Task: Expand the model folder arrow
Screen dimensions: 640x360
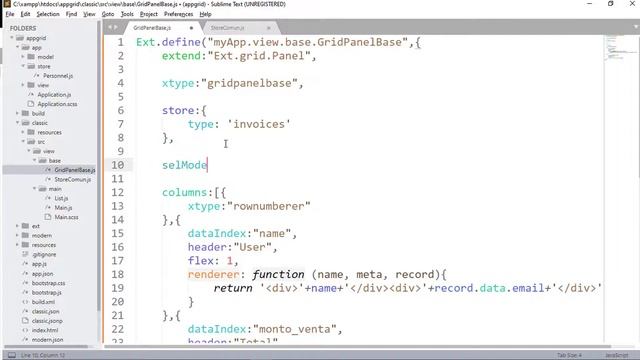Action: pyautogui.click(x=23, y=57)
